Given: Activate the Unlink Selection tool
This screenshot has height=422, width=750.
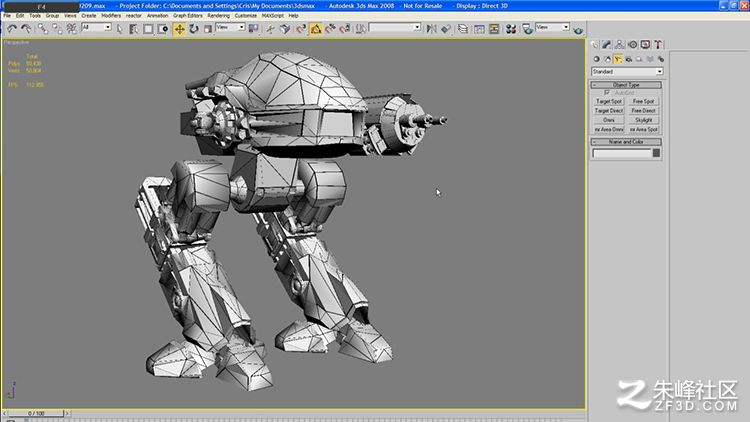Looking at the screenshot, I should (x=57, y=29).
